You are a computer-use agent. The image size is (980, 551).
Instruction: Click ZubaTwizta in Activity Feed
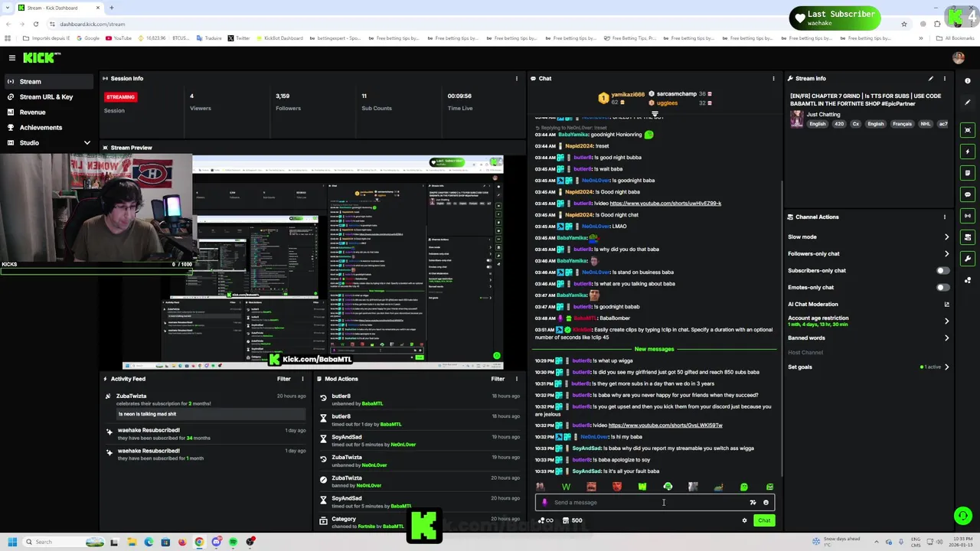131,396
